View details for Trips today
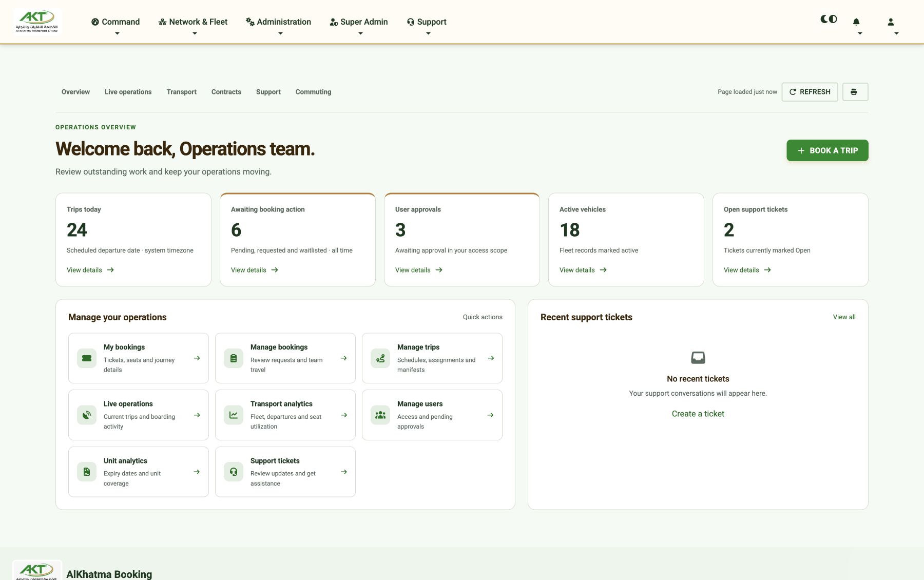Image resolution: width=924 pixels, height=580 pixels. (x=90, y=270)
